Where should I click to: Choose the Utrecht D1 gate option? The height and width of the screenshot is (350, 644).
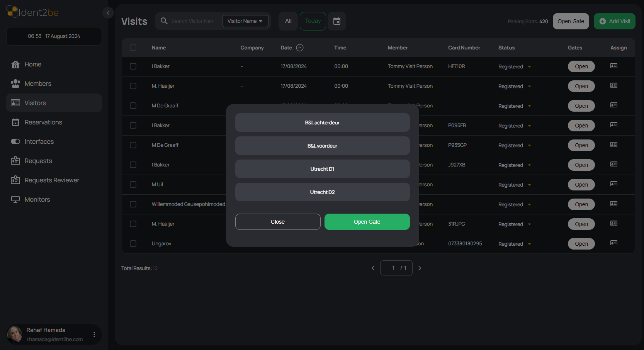pos(323,169)
